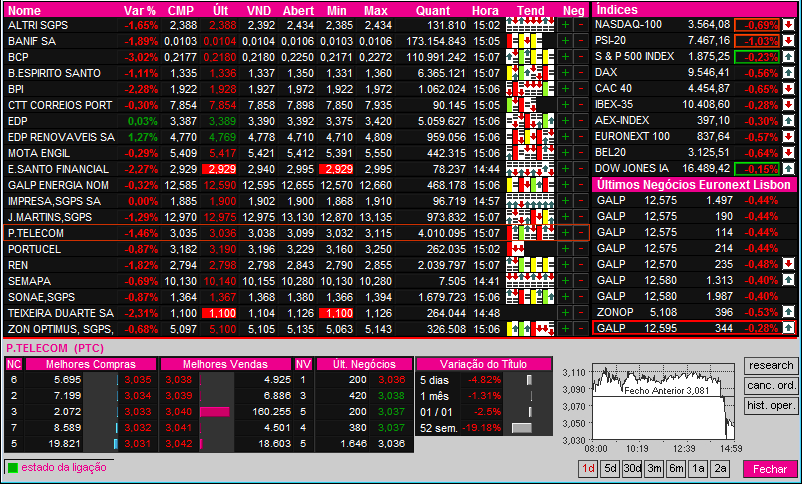Click the plus buy icon in P.TELECOM row
Image resolution: width=802 pixels, height=484 pixels.
(565, 233)
